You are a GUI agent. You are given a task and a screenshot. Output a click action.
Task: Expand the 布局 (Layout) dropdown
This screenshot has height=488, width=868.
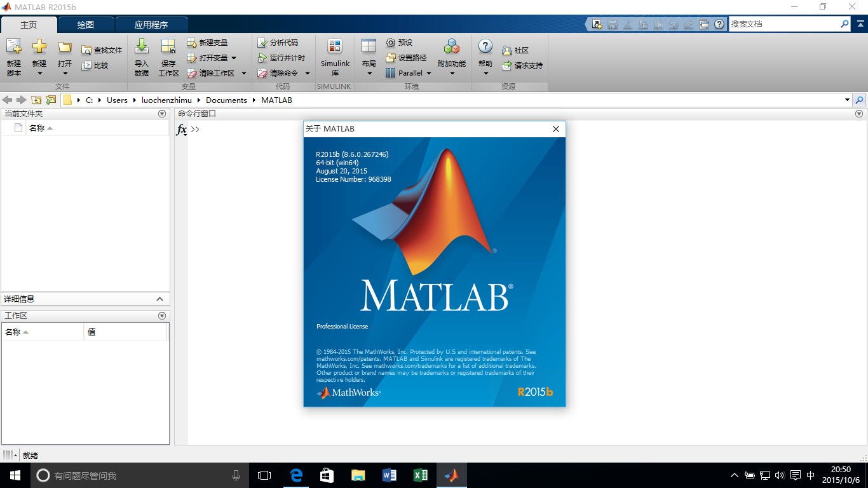[369, 73]
